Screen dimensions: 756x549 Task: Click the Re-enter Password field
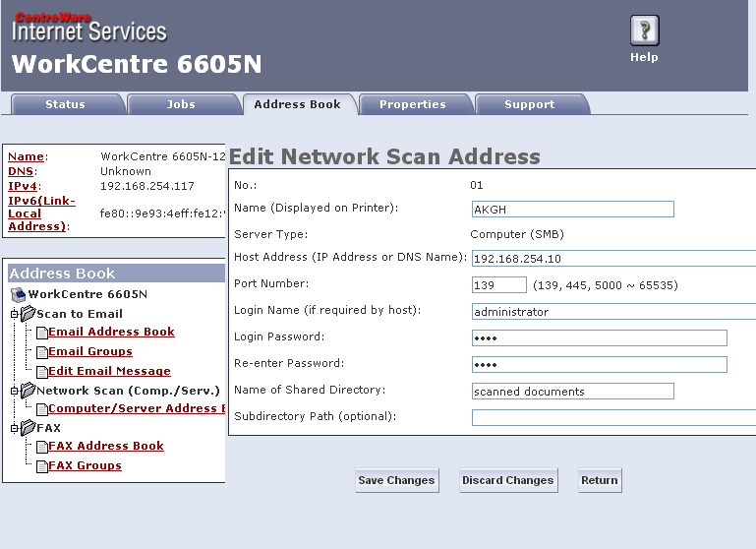(x=600, y=364)
